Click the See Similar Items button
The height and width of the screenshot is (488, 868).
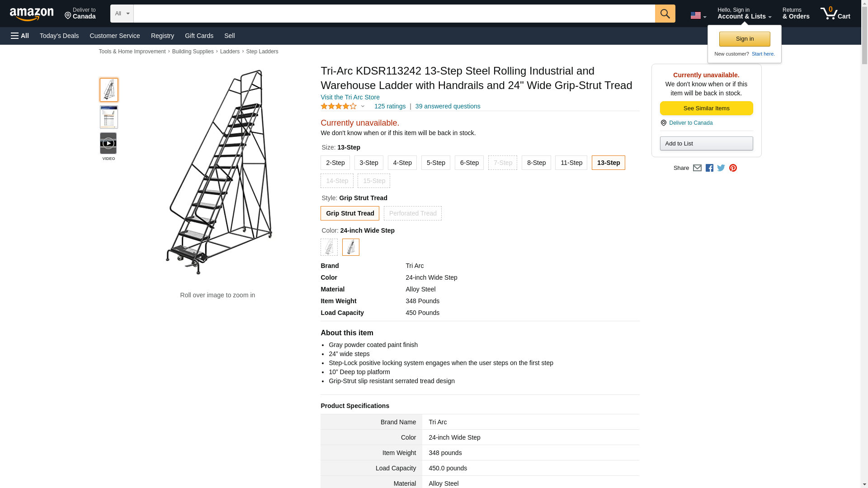(706, 108)
